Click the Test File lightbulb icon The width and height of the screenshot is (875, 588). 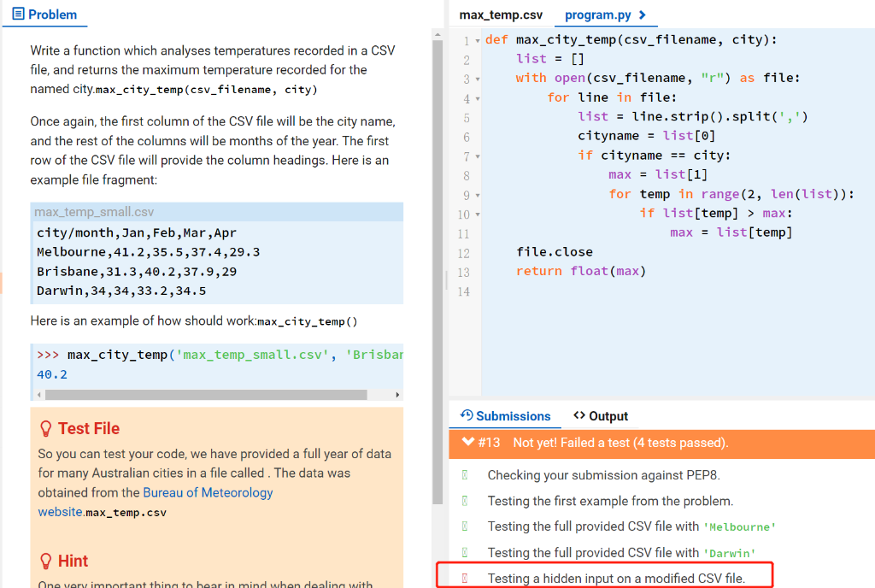coord(46,428)
